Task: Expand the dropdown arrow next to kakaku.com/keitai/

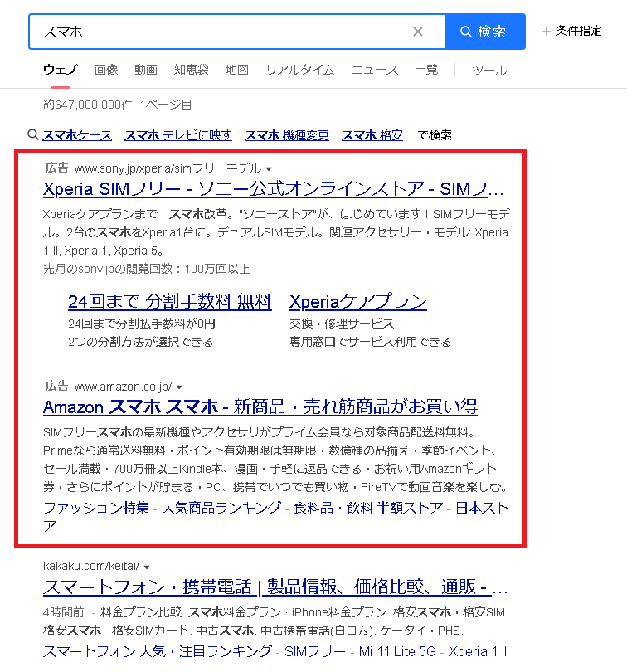Action: (147, 567)
